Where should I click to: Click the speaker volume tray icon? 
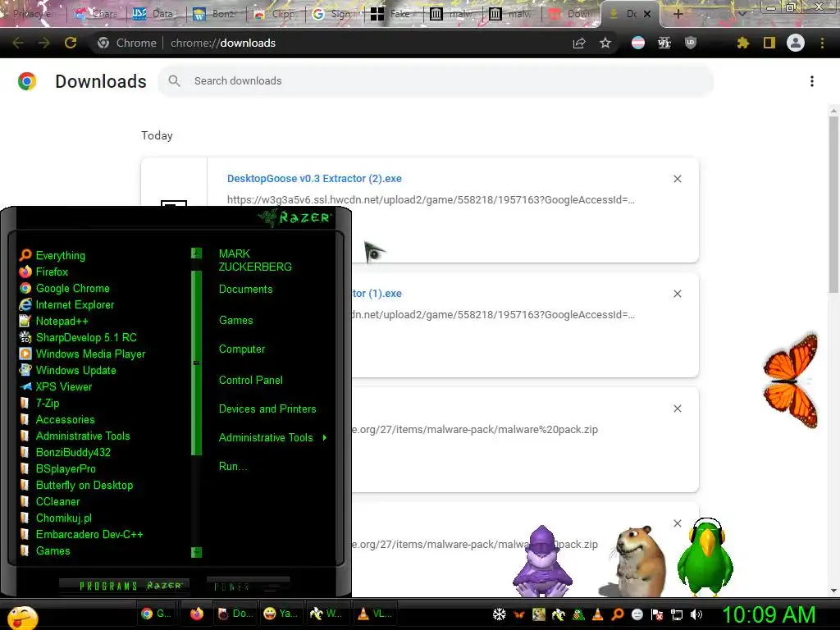click(x=696, y=614)
